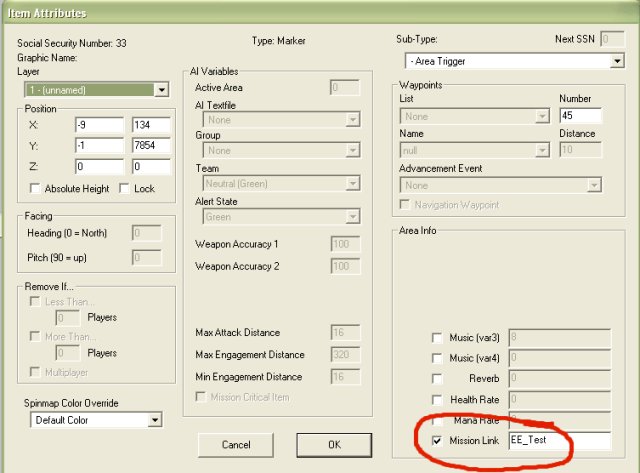Check the Music (var3) checkbox
640x473 pixels.
(x=436, y=338)
